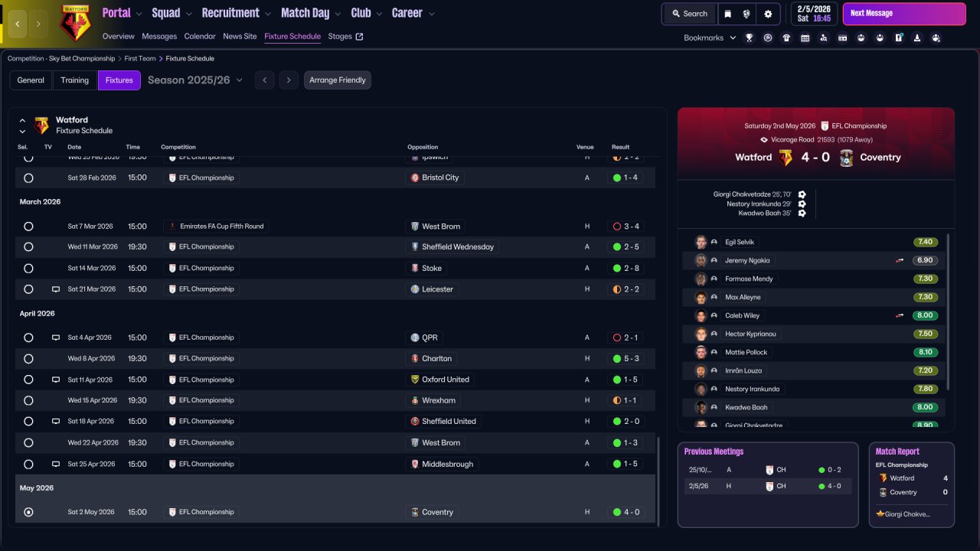Screen dimensions: 980x551
Task: Go back with the left arrow button
Action: point(18,24)
